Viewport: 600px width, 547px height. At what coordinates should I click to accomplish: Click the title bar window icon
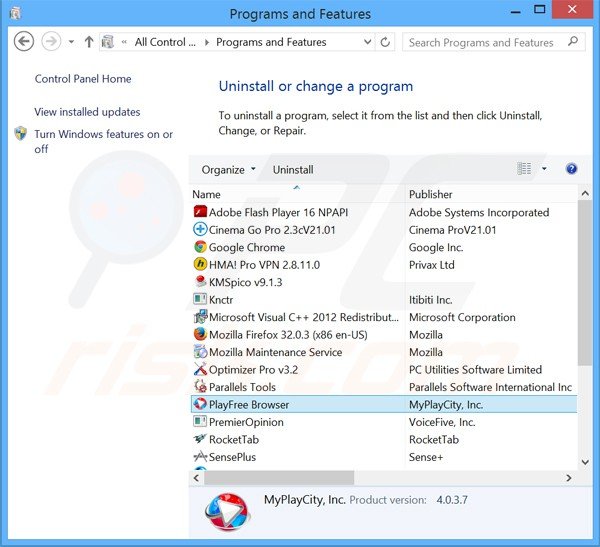click(x=15, y=13)
